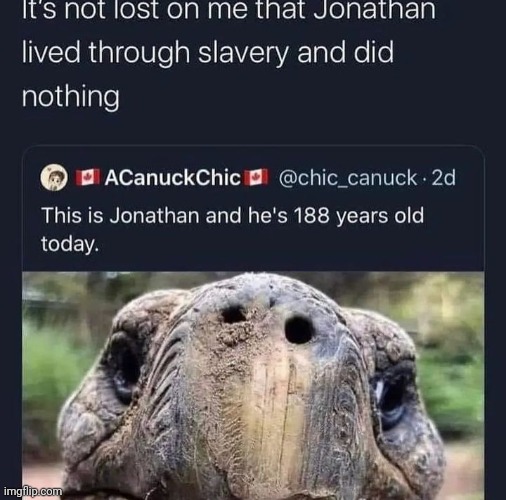Image resolution: width=506 pixels, height=500 pixels.
Task: Click the tortoise's eye with white glint
Action: pyautogui.click(x=388, y=398)
